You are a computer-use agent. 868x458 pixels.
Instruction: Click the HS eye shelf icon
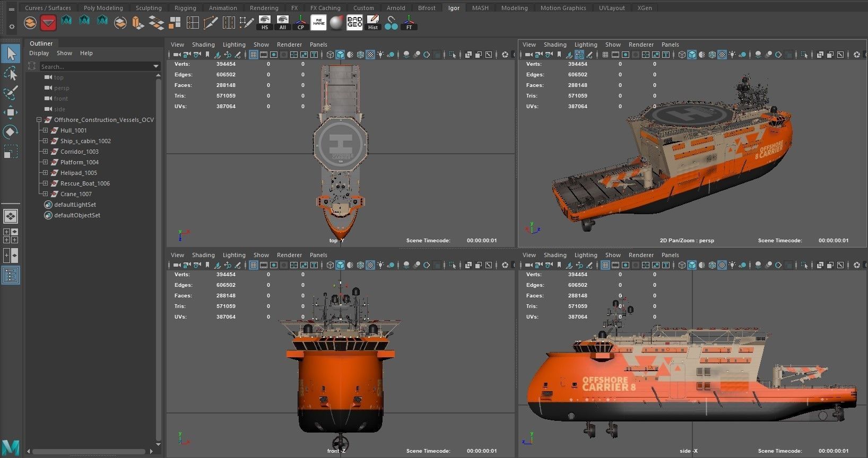coord(265,23)
